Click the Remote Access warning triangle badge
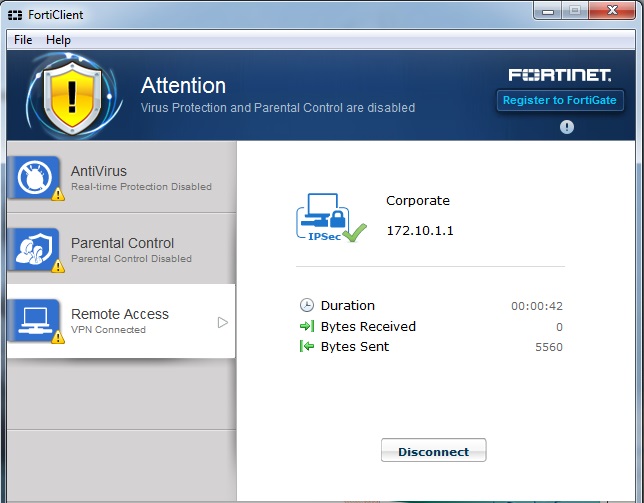644x503 pixels. pyautogui.click(x=58, y=338)
